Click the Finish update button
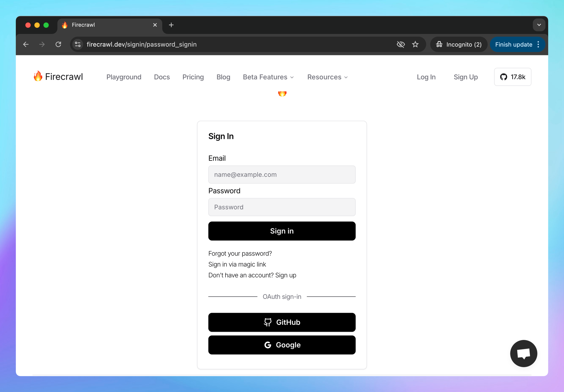This screenshot has width=564, height=392. 514,44
